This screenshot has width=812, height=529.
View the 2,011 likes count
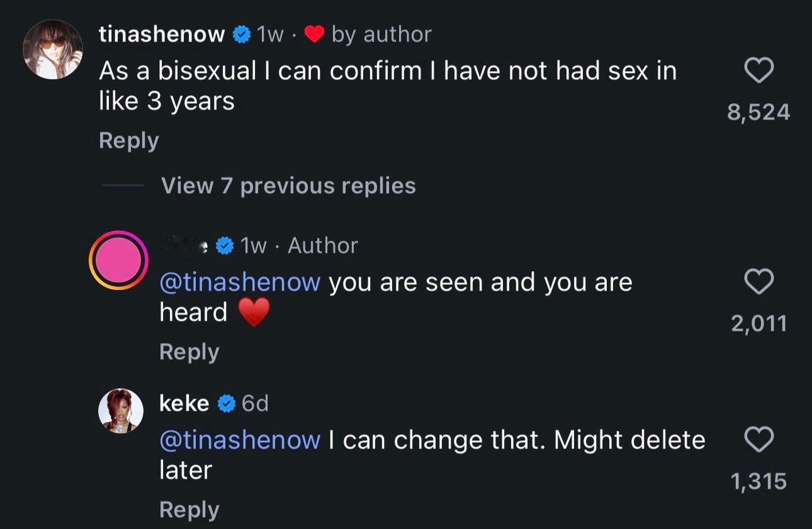pos(759,323)
